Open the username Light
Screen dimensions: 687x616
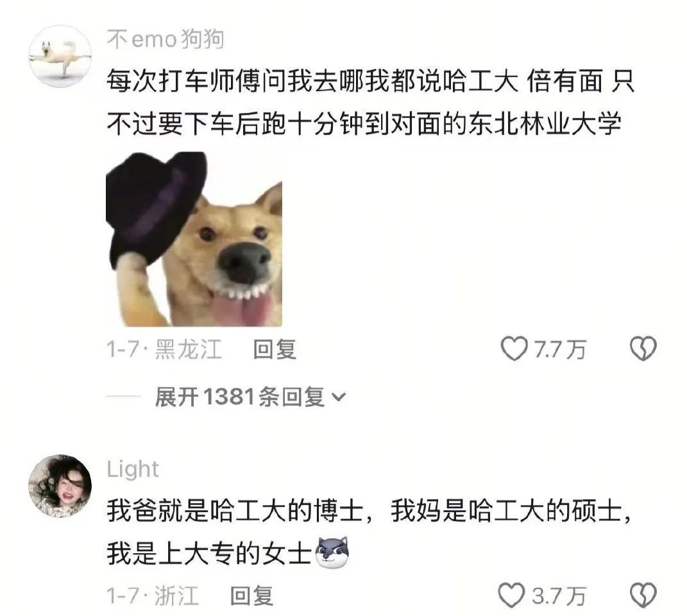pos(133,469)
